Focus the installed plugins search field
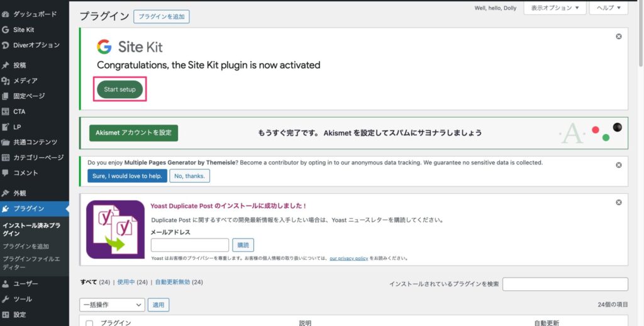Image resolution: width=644 pixels, height=326 pixels. click(565, 284)
